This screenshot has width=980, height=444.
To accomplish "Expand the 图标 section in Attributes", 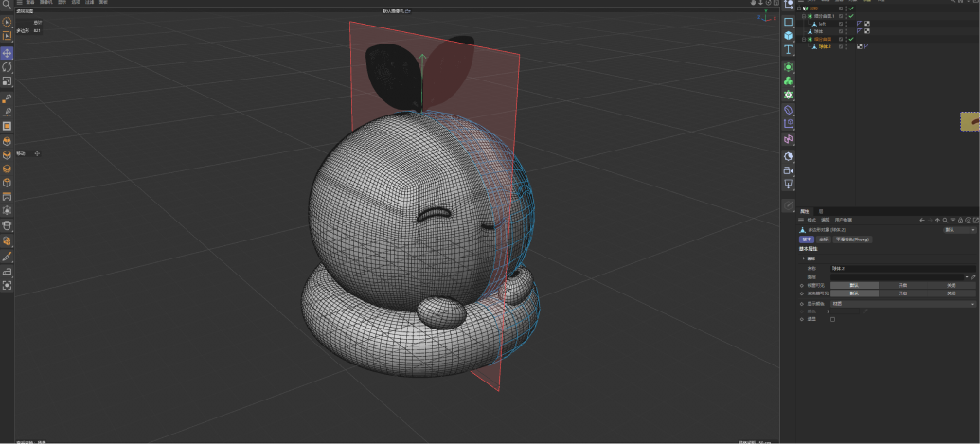I will coord(804,258).
